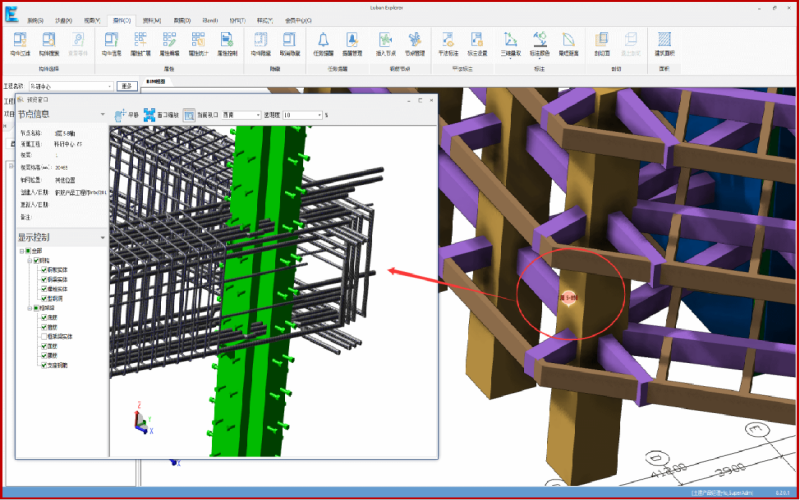Screen dimensions: 800x500
Task: Close the 预览窗口 preview window
Action: tap(432, 101)
